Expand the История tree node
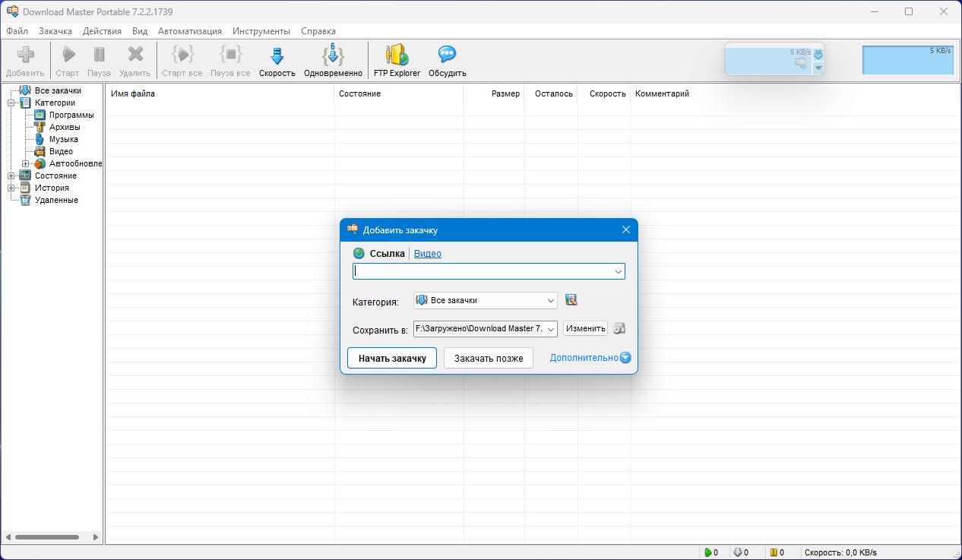The height and width of the screenshot is (560, 962). coord(11,188)
